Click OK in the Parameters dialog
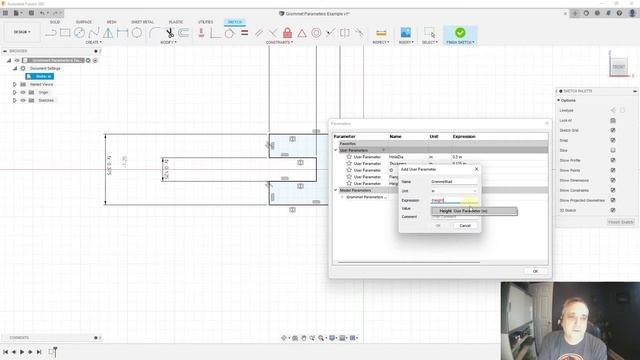Screen dimensions: 640x360 pyautogui.click(x=535, y=271)
